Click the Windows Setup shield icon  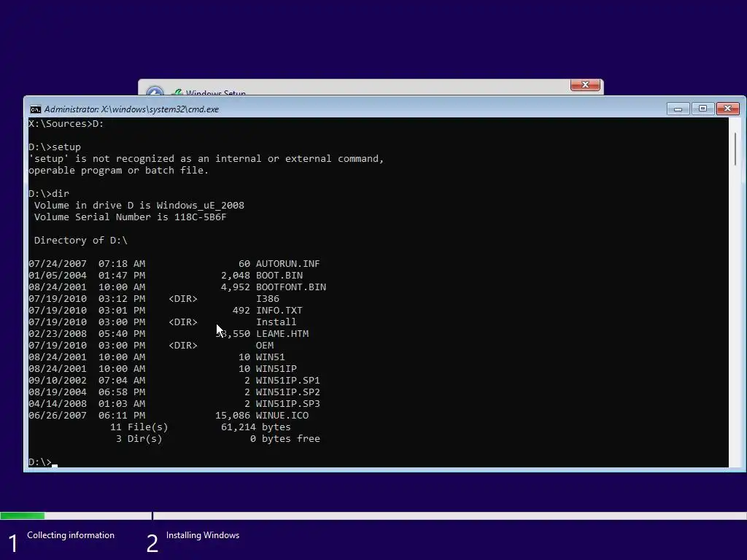[x=177, y=93]
